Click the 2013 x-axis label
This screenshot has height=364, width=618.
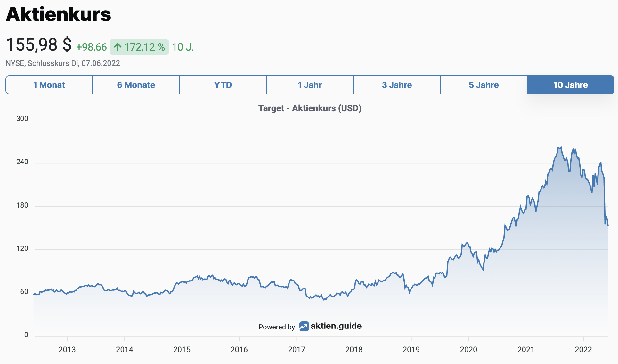click(67, 350)
